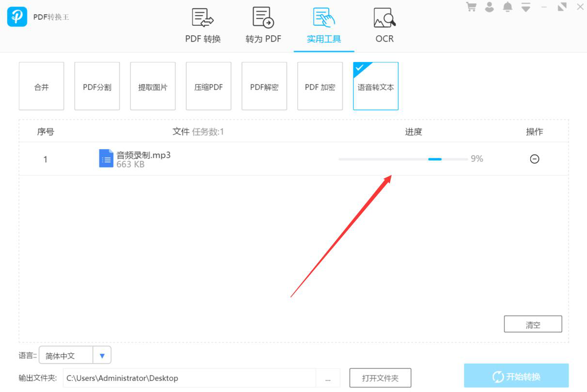Browse output folder with the ... button

328,378
